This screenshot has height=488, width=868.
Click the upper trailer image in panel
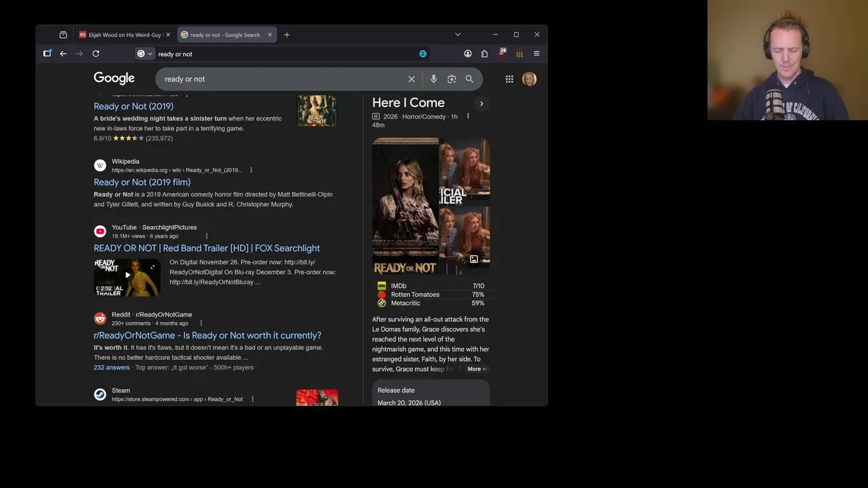pos(465,171)
